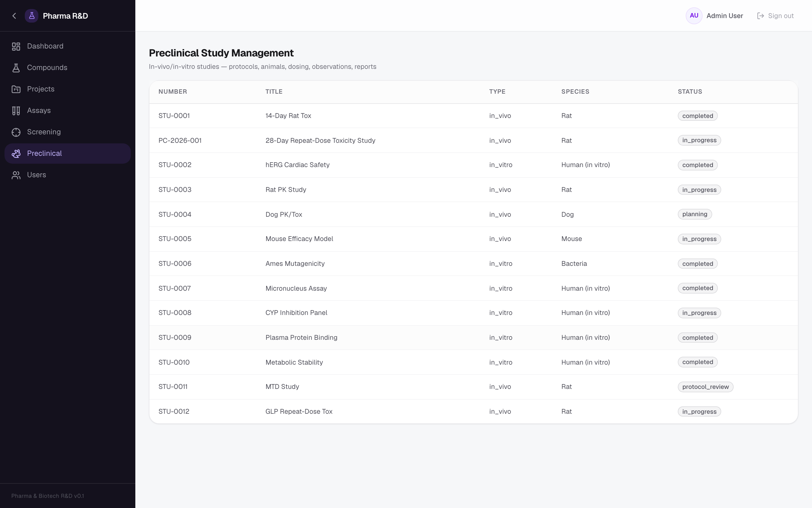This screenshot has height=508, width=812.
Task: Click study number STU-0005
Action: coord(175,239)
